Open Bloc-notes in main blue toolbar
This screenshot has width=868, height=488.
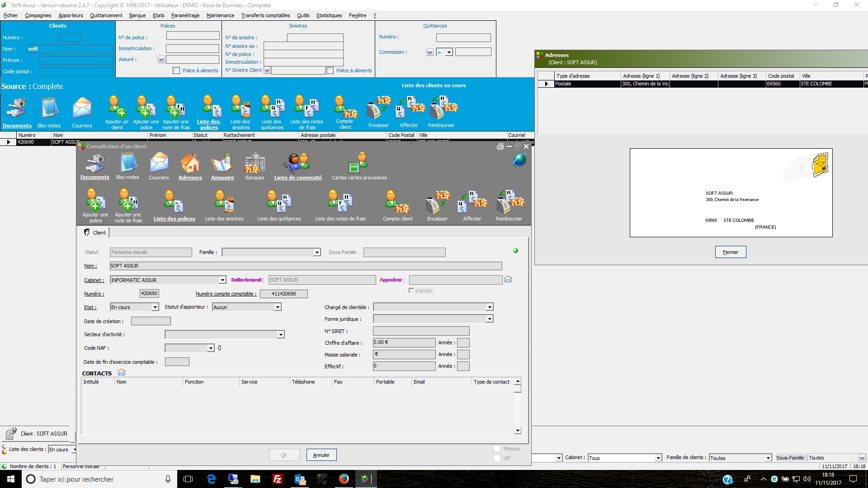pos(49,112)
